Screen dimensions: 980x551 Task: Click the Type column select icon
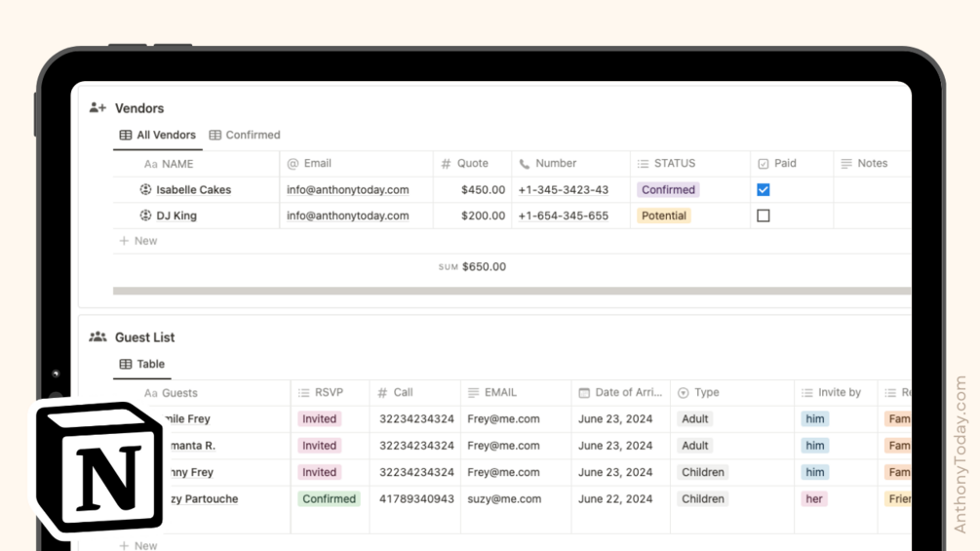[x=684, y=393]
